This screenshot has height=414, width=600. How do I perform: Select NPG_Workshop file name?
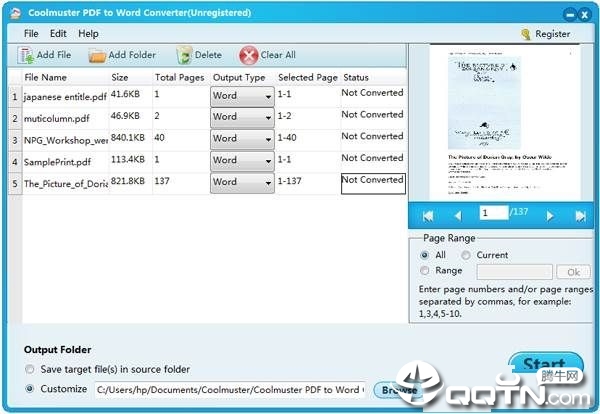(66, 140)
